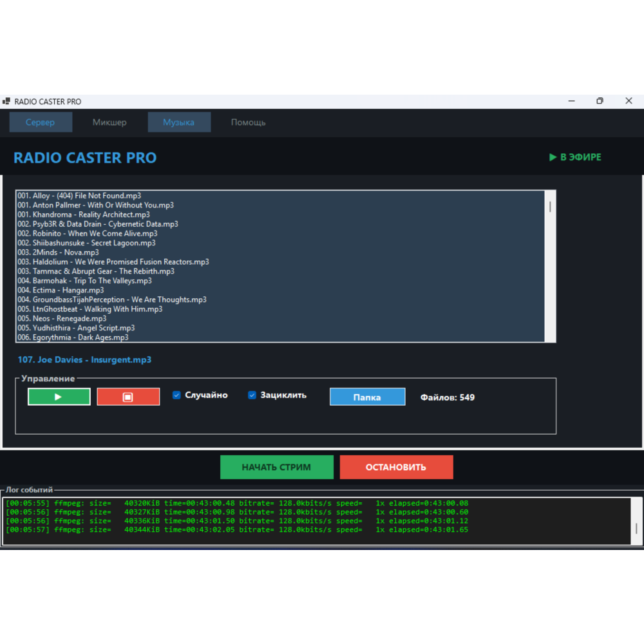This screenshot has width=644, height=644.
Task: Disable the Зациклить loop checkbox
Action: [x=252, y=395]
